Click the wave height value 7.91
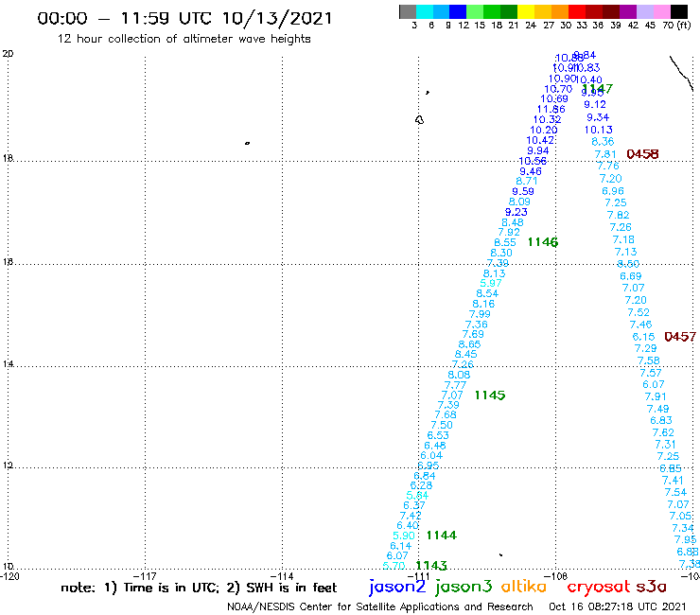700x615 pixels. pos(656,396)
